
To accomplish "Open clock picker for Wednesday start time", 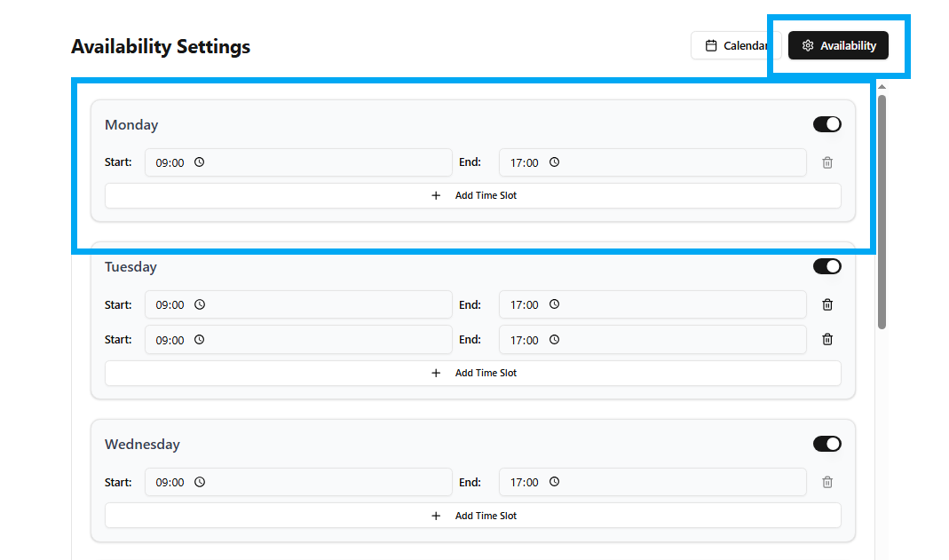I will click(200, 482).
